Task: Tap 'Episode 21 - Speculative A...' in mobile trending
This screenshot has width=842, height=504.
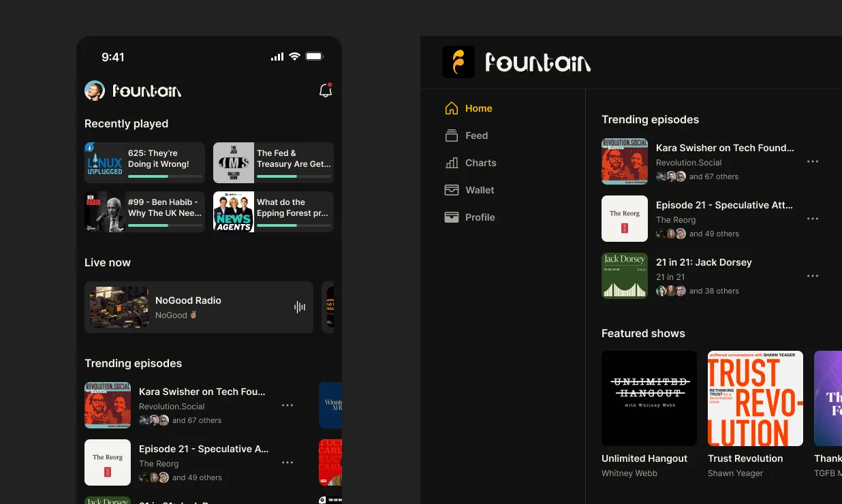Action: pyautogui.click(x=204, y=449)
